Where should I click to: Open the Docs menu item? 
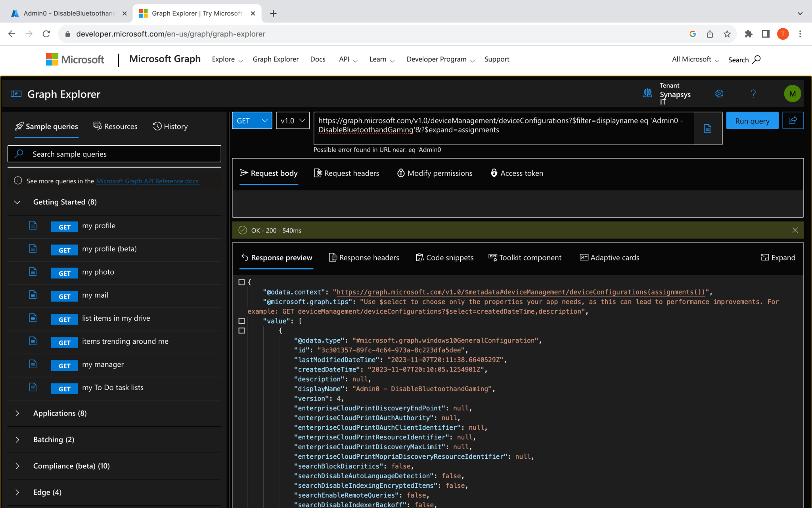click(x=318, y=59)
